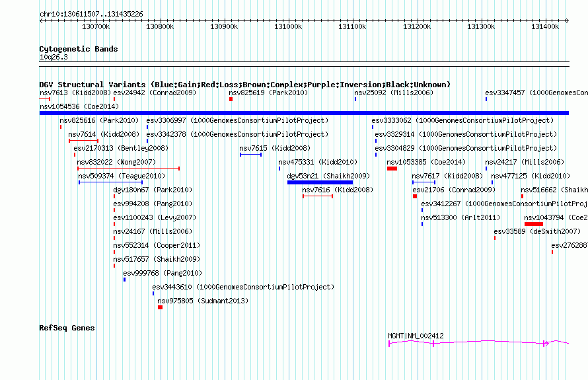
Task: Select nsv509374 (Teague2010) label
Action: click(122, 176)
